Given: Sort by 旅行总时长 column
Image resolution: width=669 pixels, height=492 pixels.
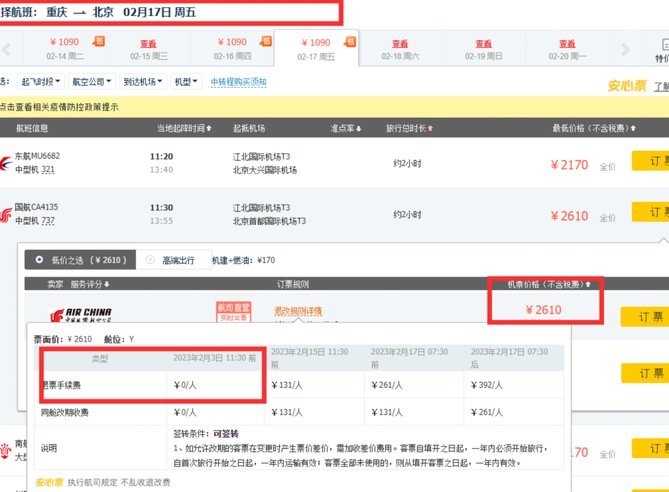Looking at the screenshot, I should 409,128.
